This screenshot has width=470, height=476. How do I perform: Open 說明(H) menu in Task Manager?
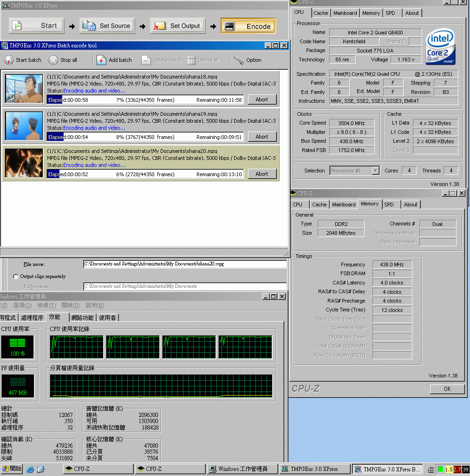(x=95, y=305)
